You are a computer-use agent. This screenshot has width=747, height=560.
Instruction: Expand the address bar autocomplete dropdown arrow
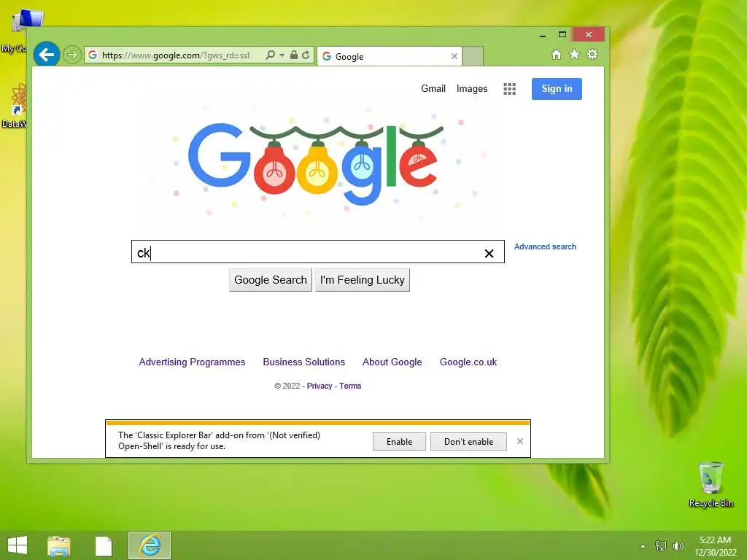click(282, 55)
